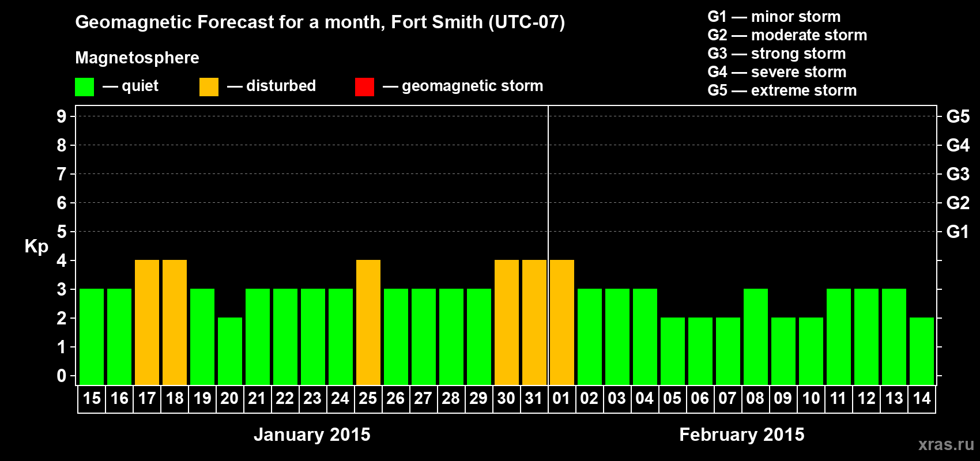This screenshot has height=461, width=980.
Task: Click the January 2015 month label
Action: pyautogui.click(x=312, y=434)
